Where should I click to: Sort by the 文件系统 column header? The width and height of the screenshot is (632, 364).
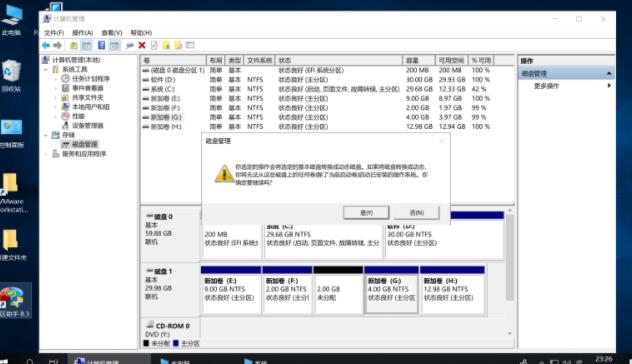[x=259, y=60]
